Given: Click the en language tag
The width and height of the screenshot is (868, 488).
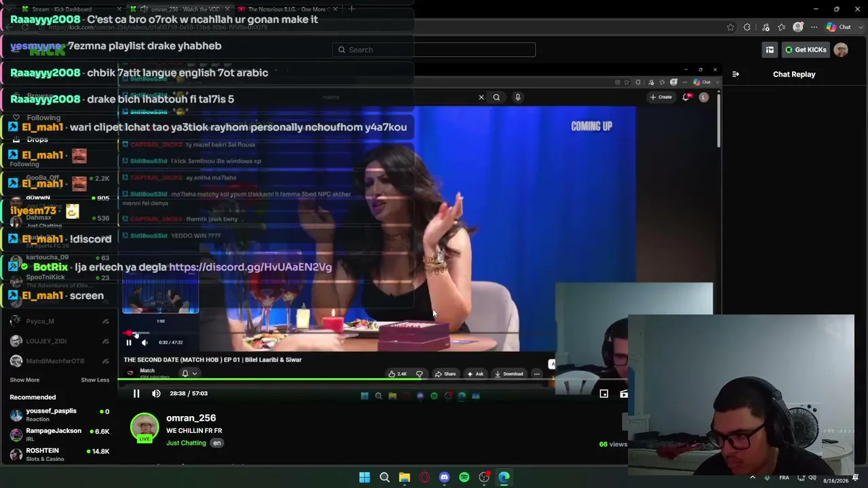Looking at the screenshot, I should pyautogui.click(x=217, y=443).
